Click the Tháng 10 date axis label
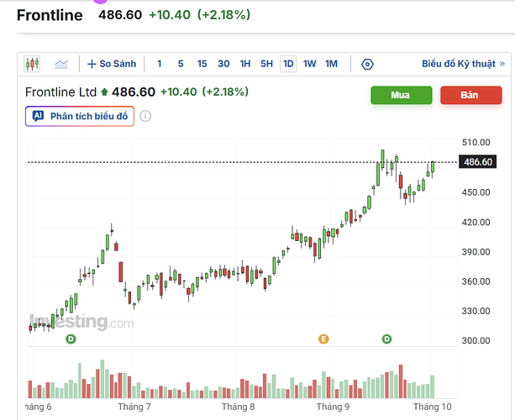515x420 pixels. pyautogui.click(x=432, y=407)
